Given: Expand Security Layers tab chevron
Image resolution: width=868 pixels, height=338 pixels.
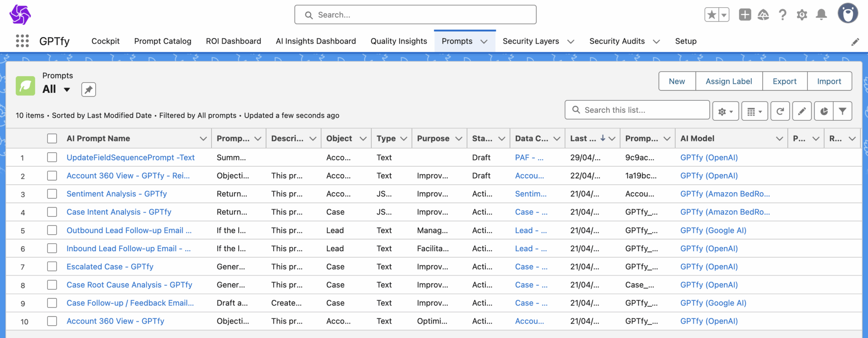Looking at the screenshot, I should coord(570,42).
